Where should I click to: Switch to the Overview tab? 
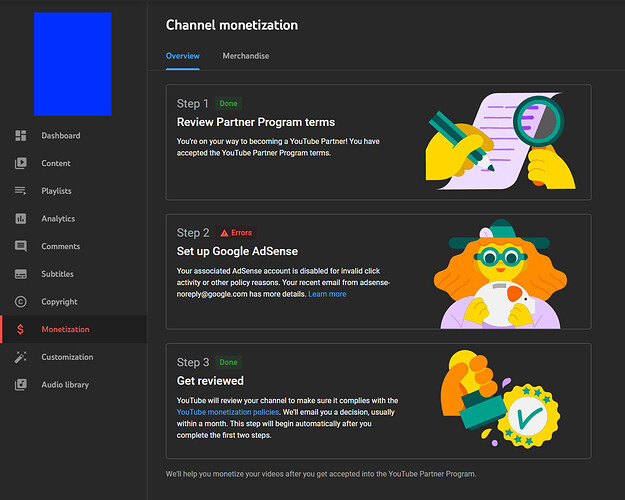coord(183,56)
